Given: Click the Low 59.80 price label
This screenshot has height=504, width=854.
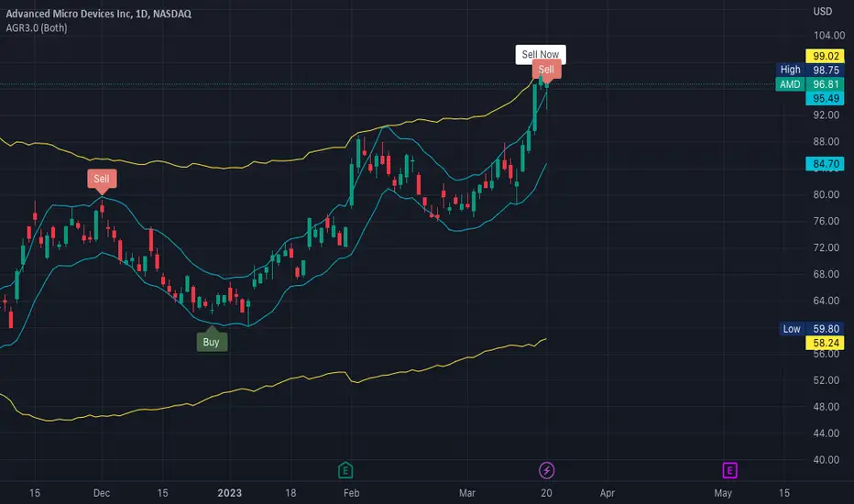Looking at the screenshot, I should coord(811,329).
